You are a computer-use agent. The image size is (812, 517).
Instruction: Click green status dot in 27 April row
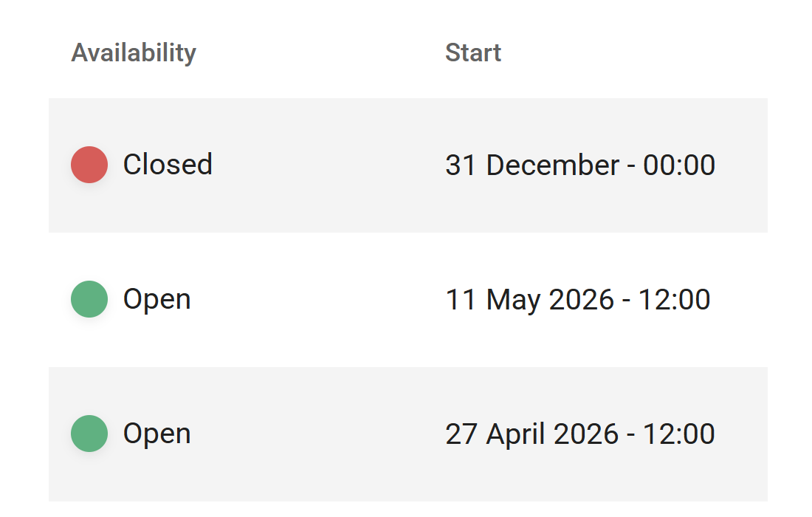(89, 434)
